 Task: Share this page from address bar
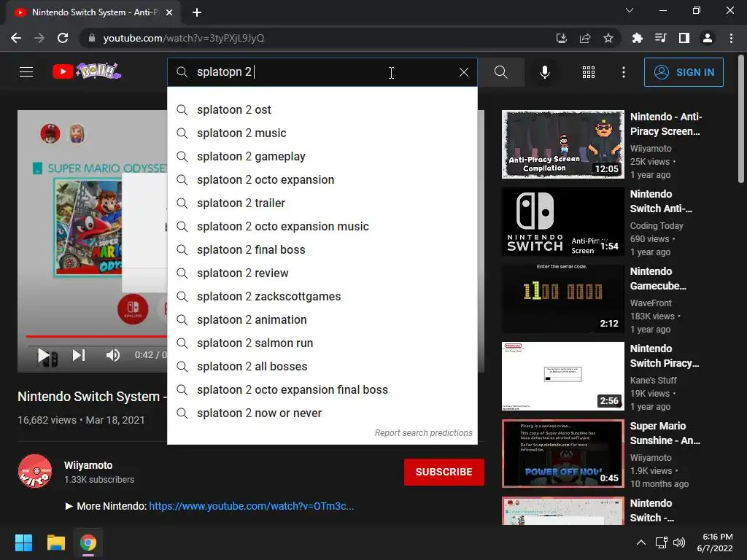[x=585, y=38]
